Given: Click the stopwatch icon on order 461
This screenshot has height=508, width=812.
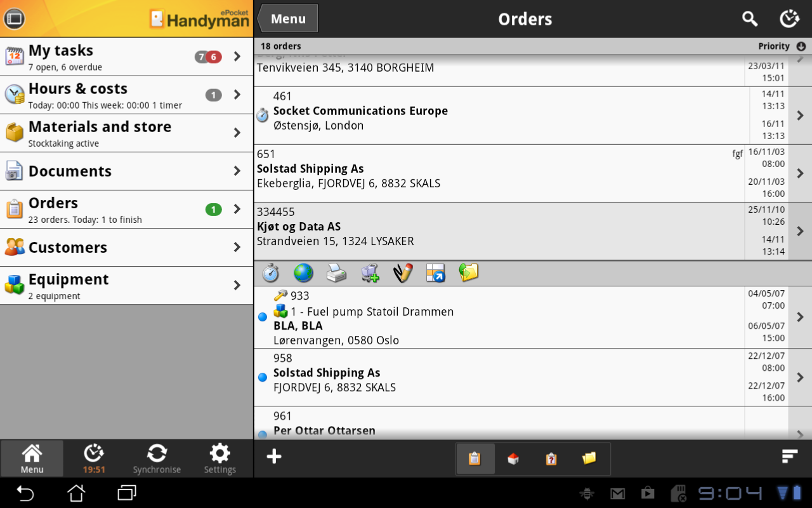Looking at the screenshot, I should click(x=262, y=116).
